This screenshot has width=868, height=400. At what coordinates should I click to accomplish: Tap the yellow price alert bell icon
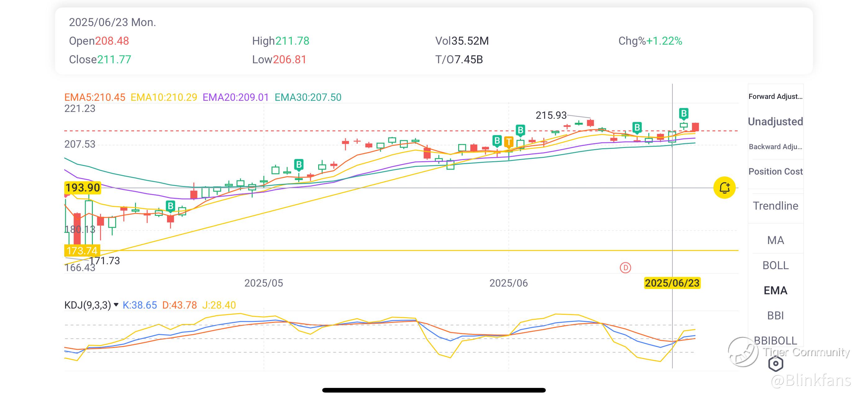pos(724,188)
